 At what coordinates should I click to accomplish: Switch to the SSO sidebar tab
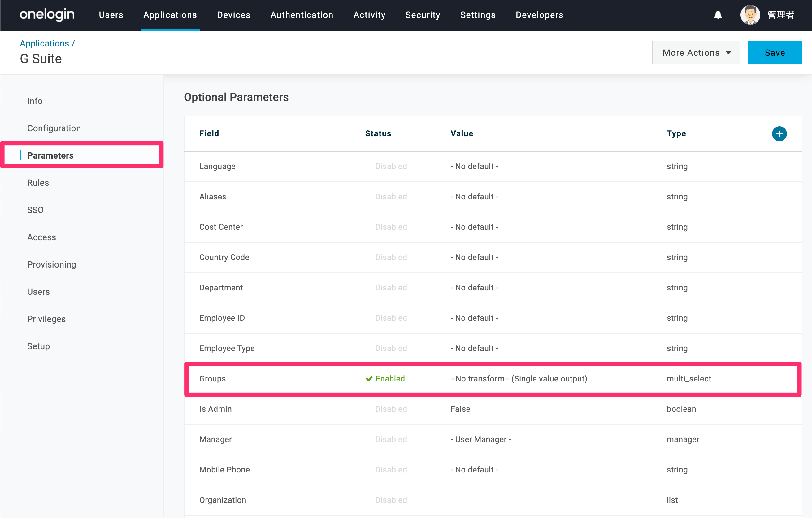point(35,210)
